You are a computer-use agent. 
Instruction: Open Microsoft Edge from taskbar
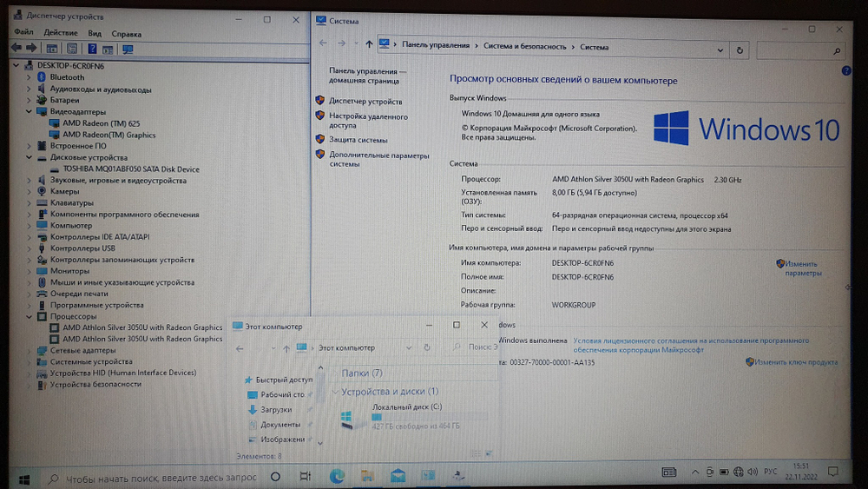[x=337, y=476]
